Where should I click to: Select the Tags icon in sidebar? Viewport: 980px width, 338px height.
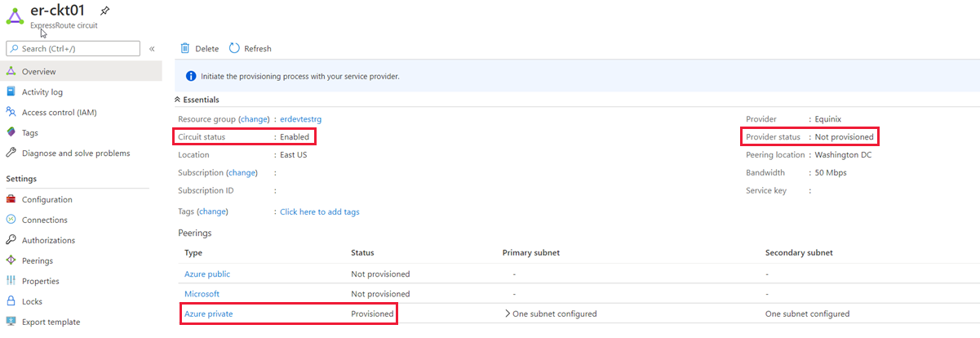tap(11, 132)
